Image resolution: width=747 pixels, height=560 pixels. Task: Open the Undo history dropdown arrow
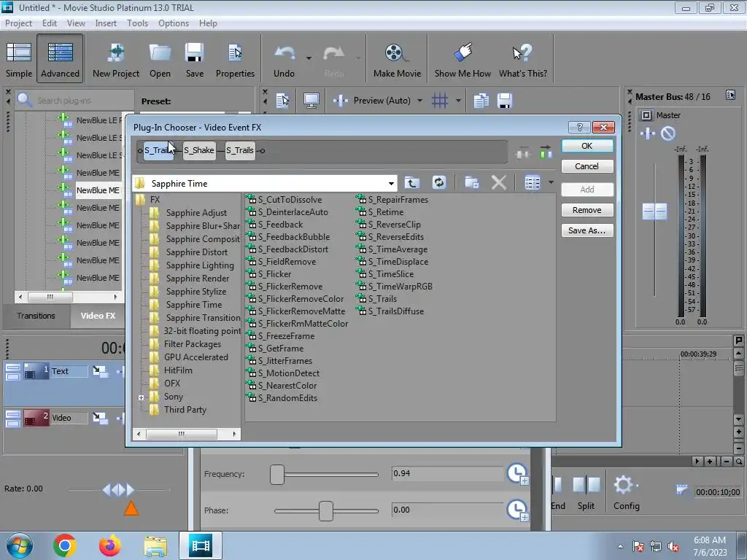(309, 58)
